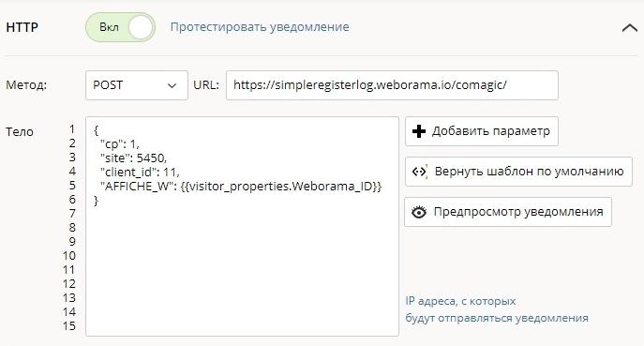This screenshot has height=346, width=644.
Task: Toggle the HTTP notification switch off
Action: (120, 27)
